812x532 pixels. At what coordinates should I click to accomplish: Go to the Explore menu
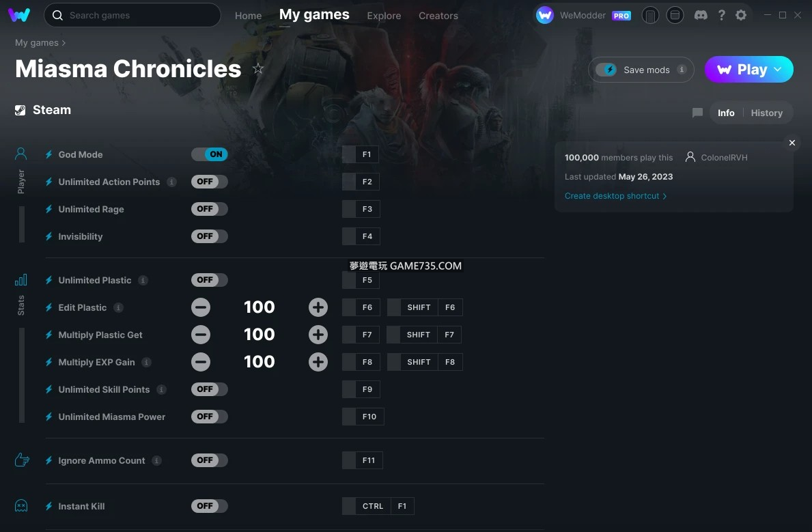(384, 16)
